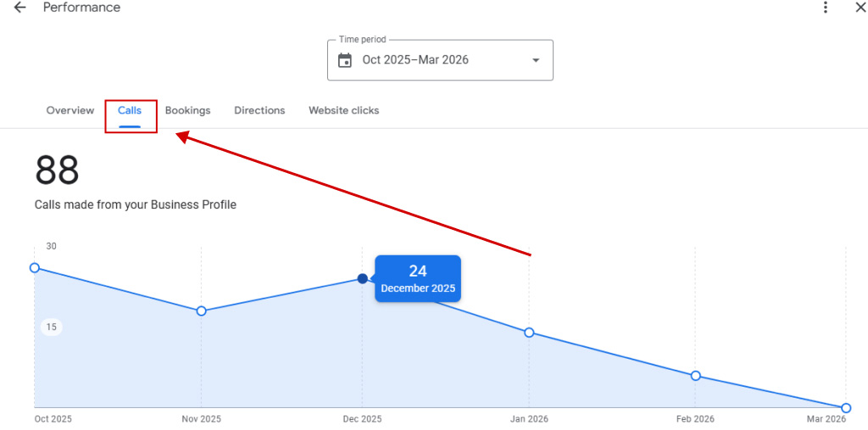Select the Calls tab
Screen dimensions: 868x430
pos(130,110)
